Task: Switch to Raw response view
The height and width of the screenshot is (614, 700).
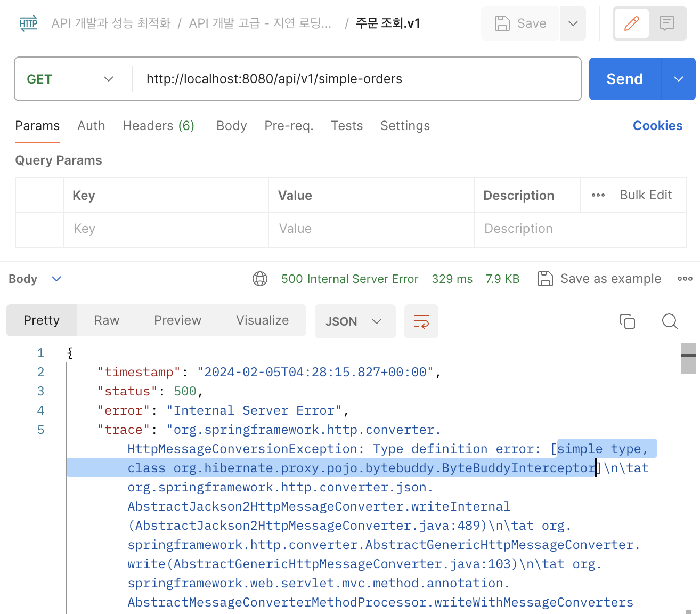Action: (107, 320)
